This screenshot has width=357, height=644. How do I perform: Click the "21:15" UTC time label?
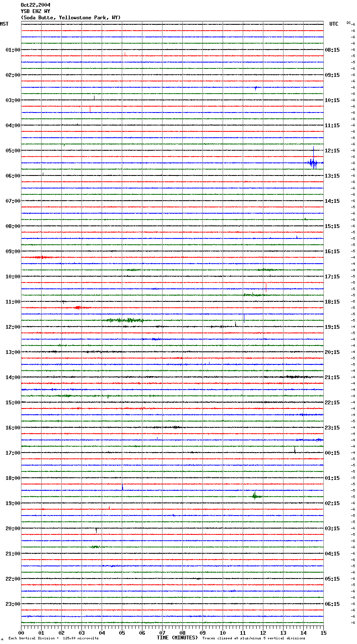click(x=332, y=377)
